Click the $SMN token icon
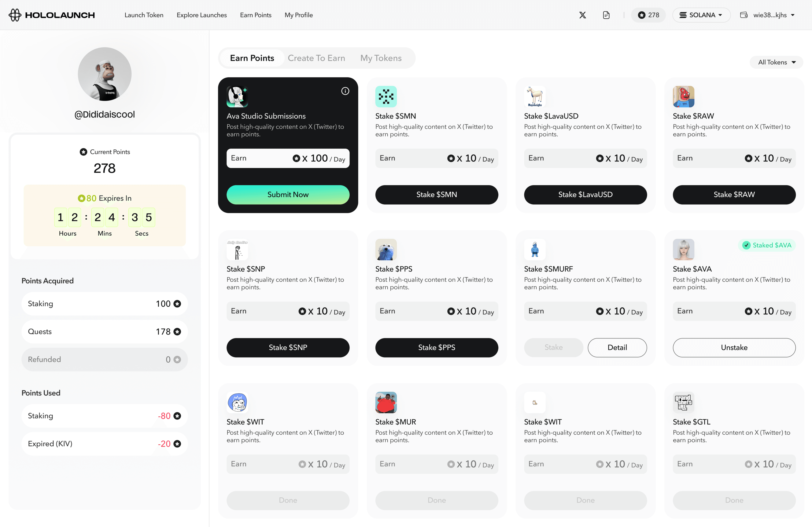 click(386, 97)
